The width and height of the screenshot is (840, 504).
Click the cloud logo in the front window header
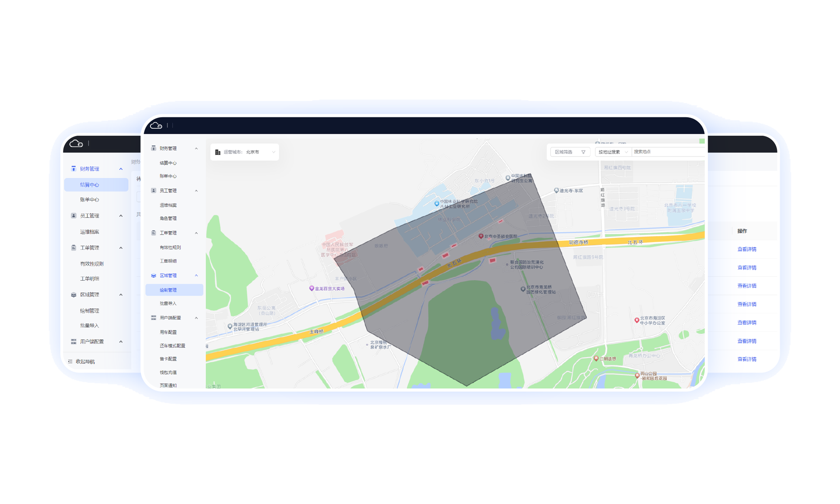pyautogui.click(x=156, y=126)
